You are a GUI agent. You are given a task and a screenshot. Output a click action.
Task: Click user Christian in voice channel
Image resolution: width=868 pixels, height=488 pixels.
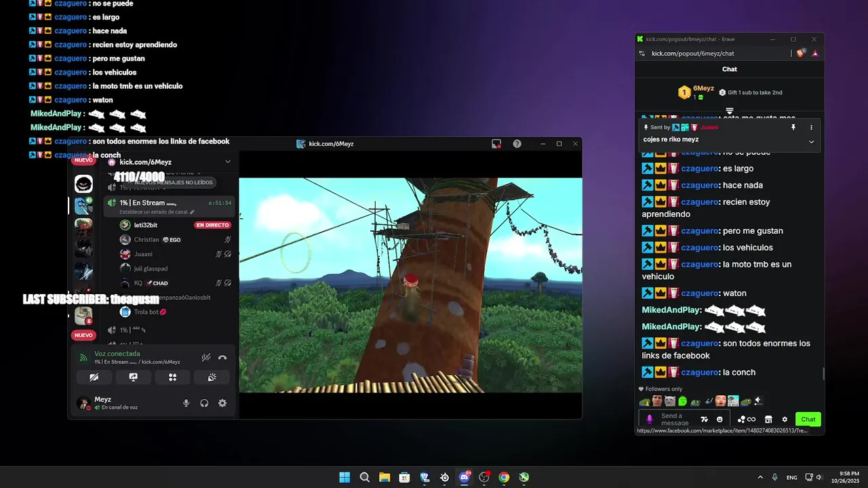(146, 239)
